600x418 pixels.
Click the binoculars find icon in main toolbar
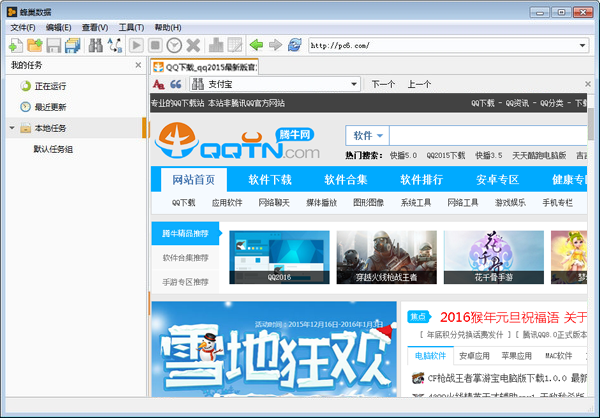pos(95,46)
